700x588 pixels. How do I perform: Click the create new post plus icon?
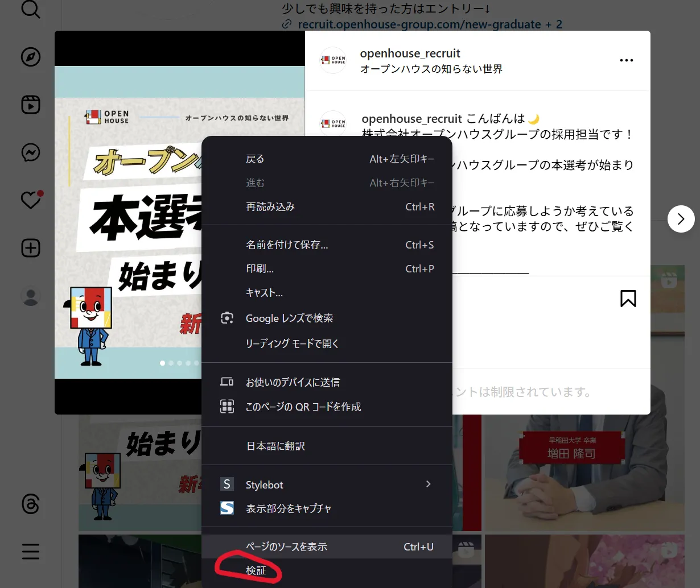(31, 248)
